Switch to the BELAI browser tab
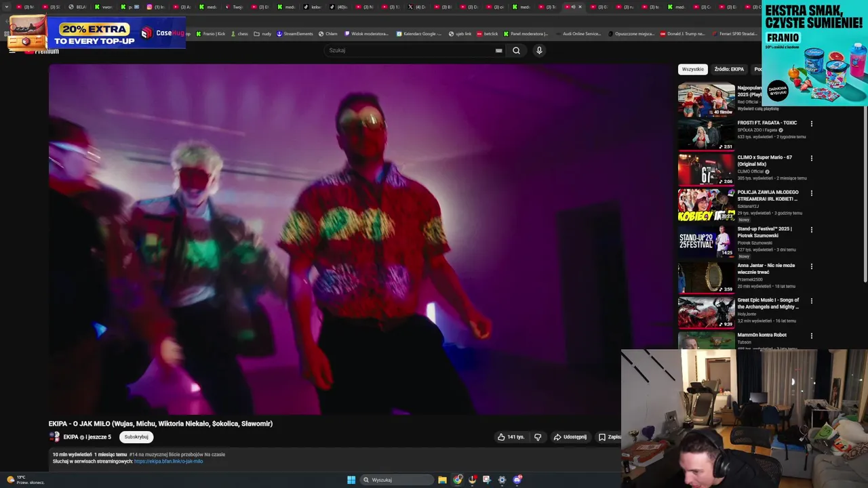The height and width of the screenshot is (488, 868). click(x=77, y=7)
